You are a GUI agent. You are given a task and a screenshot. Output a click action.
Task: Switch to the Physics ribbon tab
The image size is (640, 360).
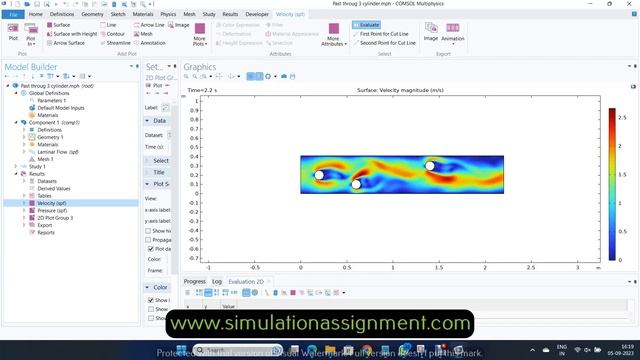point(168,14)
